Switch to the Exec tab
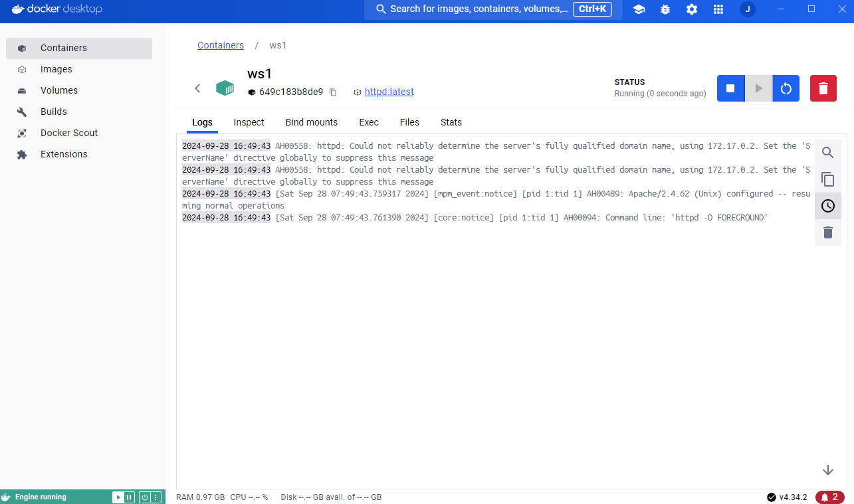854x504 pixels. [x=369, y=122]
